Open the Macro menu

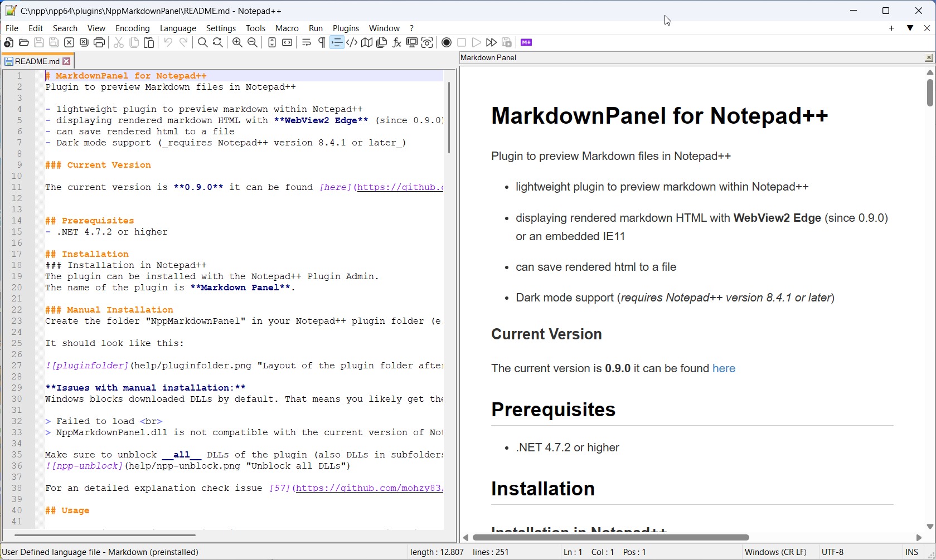[x=287, y=28]
